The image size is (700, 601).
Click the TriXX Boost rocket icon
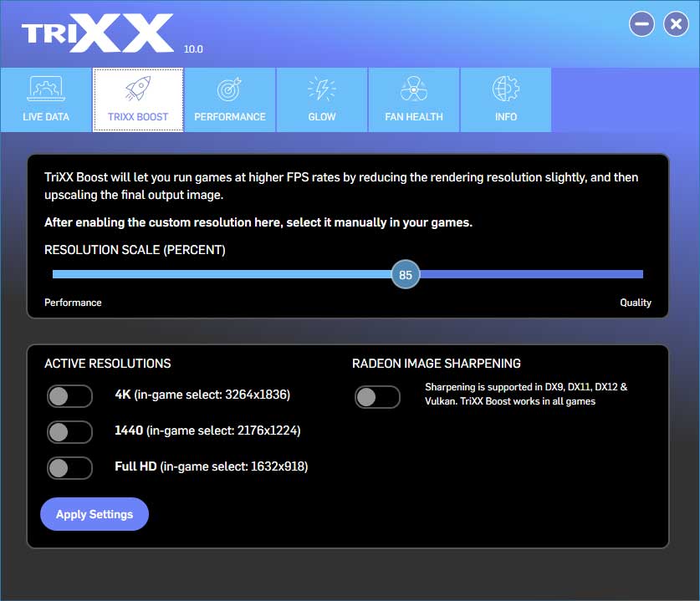point(138,87)
